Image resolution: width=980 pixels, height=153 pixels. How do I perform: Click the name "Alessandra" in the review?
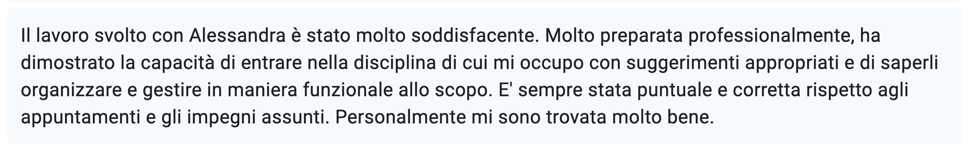pyautogui.click(x=237, y=36)
